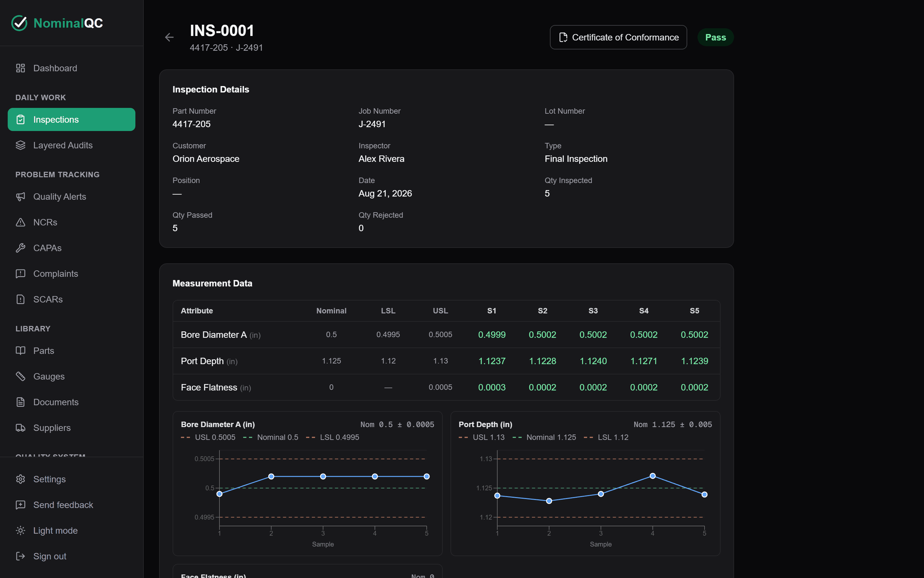Image resolution: width=924 pixels, height=578 pixels.
Task: Click the Suppliers truck icon
Action: 21,428
